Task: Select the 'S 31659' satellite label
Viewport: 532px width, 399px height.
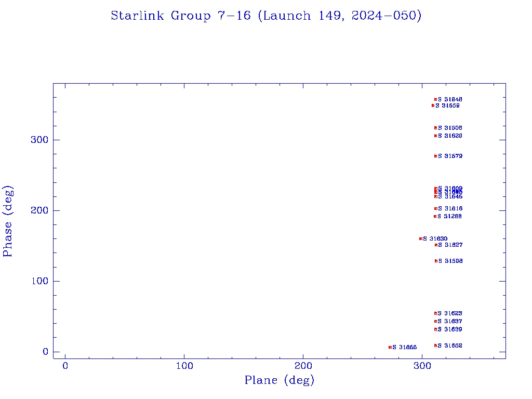Action: 447,105
